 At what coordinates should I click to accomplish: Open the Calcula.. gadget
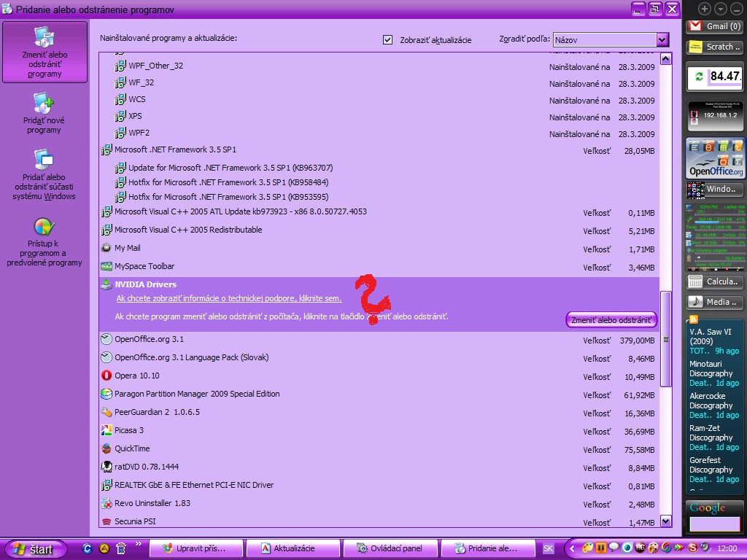tap(715, 281)
